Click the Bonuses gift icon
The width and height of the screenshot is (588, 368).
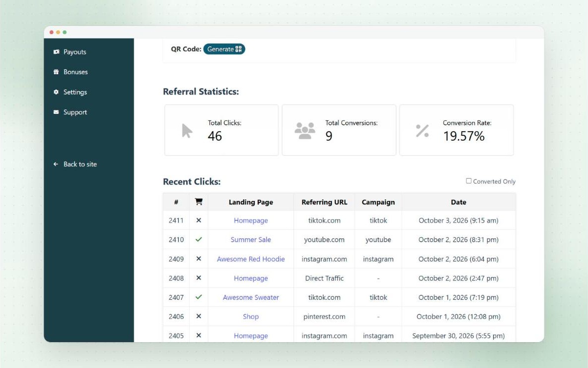pyautogui.click(x=56, y=72)
